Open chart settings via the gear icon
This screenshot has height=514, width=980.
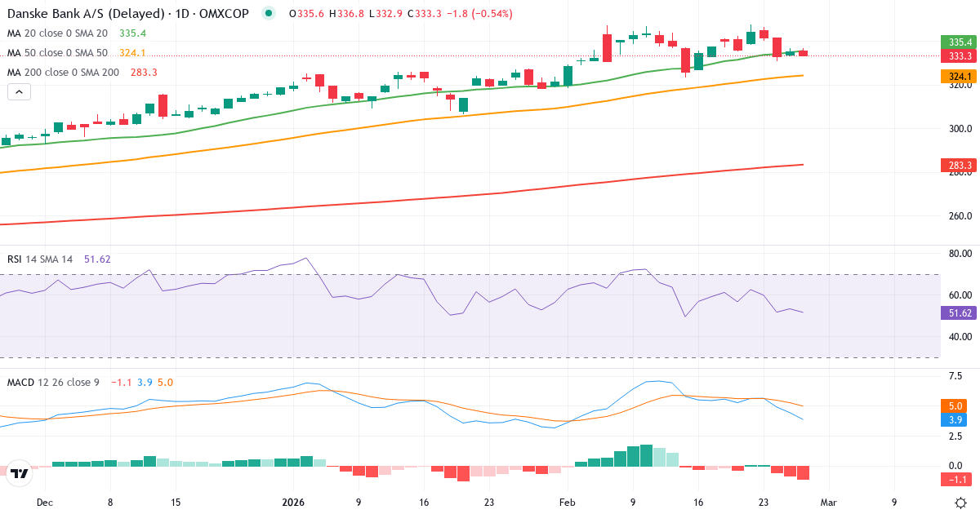pyautogui.click(x=962, y=503)
